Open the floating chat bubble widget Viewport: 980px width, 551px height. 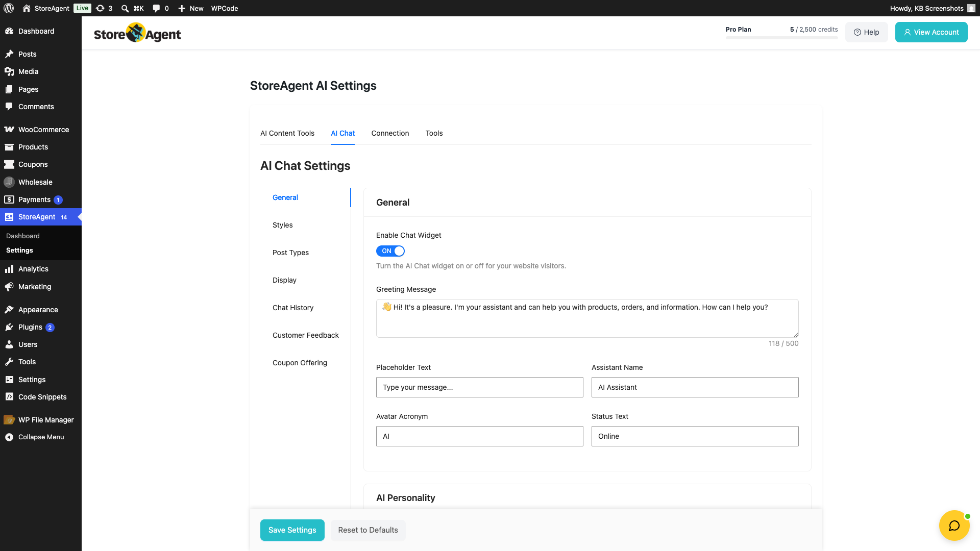coord(954,525)
